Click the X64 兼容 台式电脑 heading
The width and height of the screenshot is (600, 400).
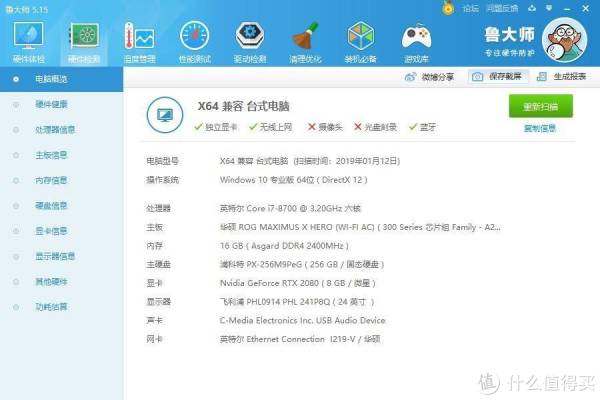pyautogui.click(x=243, y=106)
